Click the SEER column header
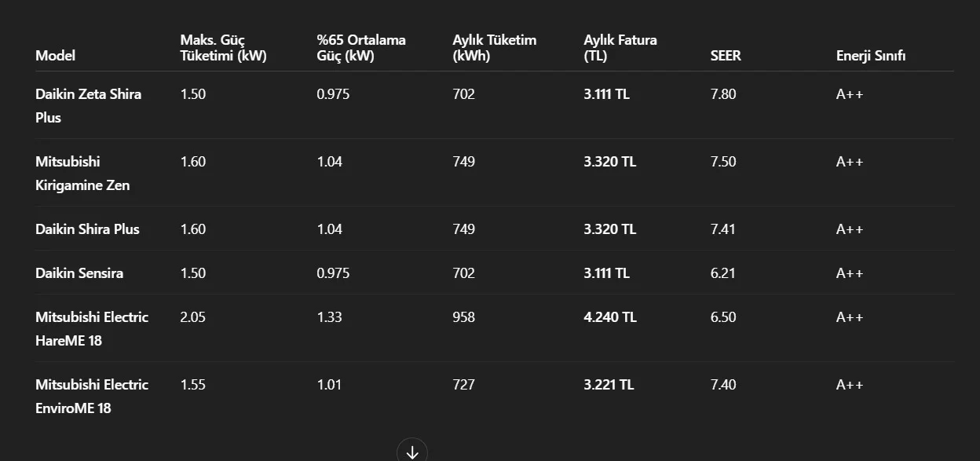The width and height of the screenshot is (980, 461). point(726,56)
